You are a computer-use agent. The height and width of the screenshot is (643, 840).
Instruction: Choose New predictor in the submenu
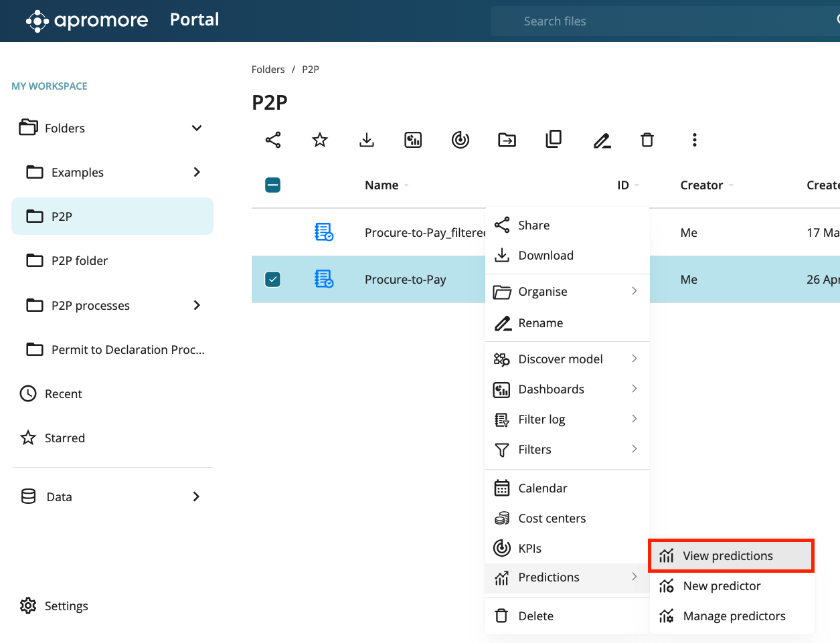[x=722, y=586]
